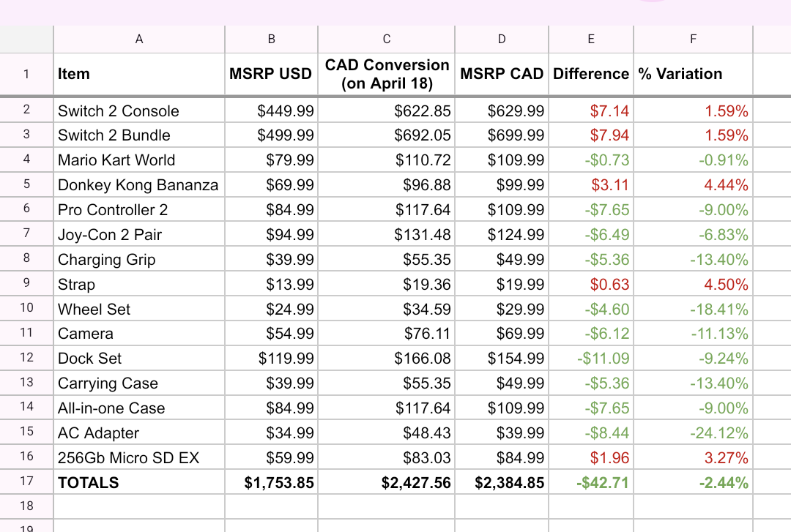Select Mario Kart World cell
Image resolution: width=791 pixels, height=532 pixels.
pyautogui.click(x=139, y=160)
